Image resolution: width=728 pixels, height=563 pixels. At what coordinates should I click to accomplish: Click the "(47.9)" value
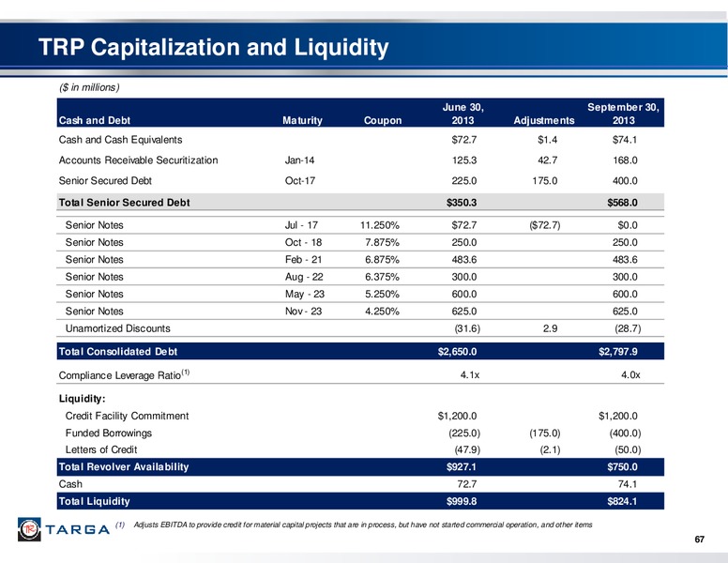point(467,449)
